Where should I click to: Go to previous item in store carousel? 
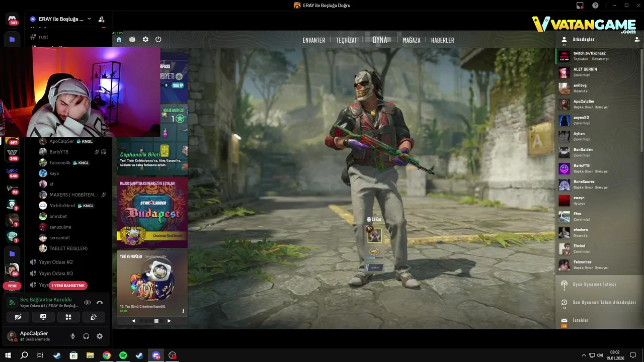[x=133, y=321]
